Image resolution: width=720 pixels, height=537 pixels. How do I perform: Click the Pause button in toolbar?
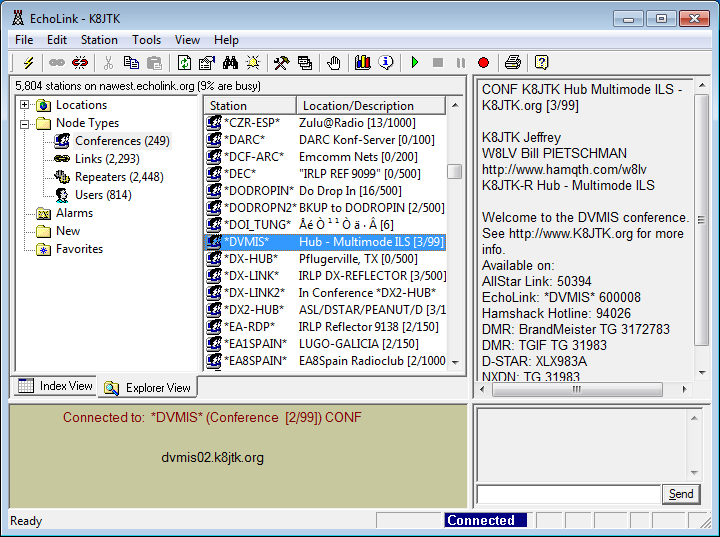461,62
